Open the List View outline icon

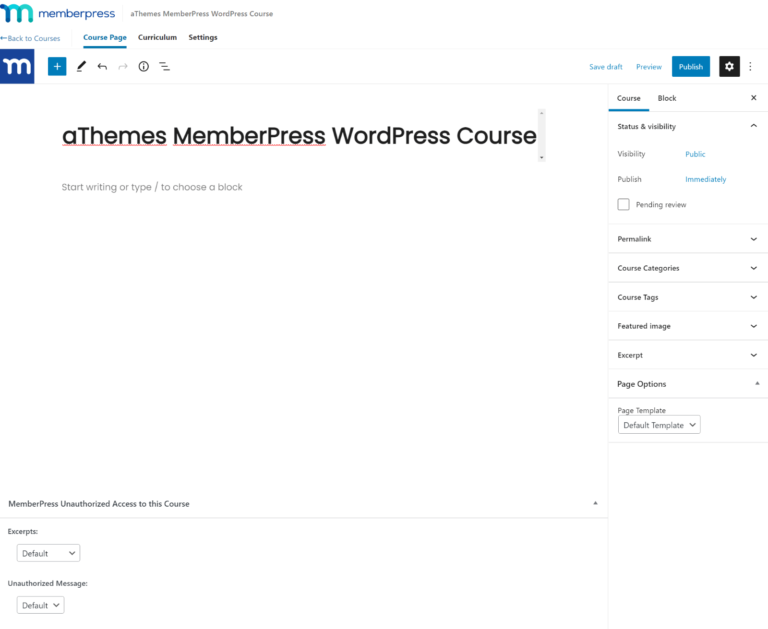click(164, 66)
